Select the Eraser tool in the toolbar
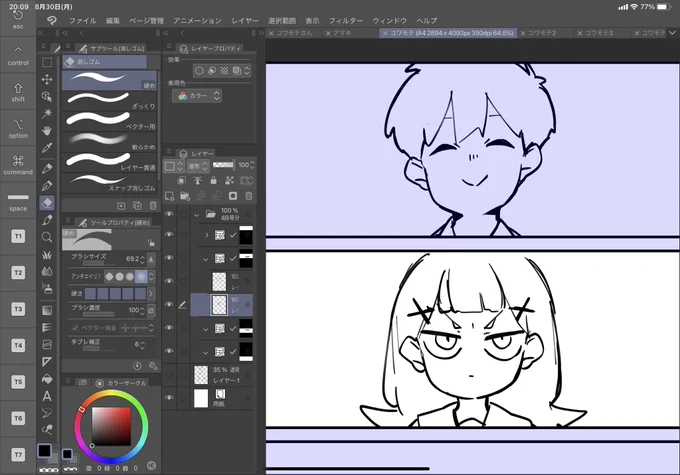Viewport: 680px width, 475px height. (x=47, y=203)
